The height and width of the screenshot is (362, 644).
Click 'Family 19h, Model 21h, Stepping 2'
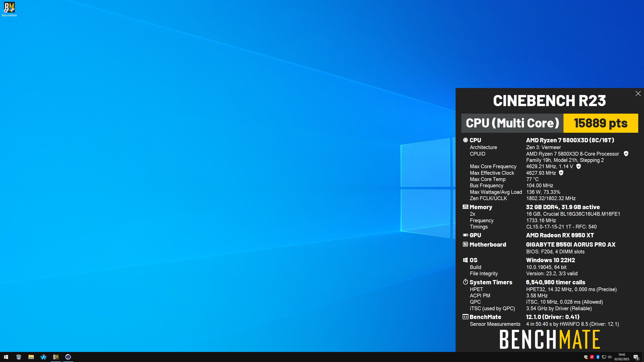click(x=565, y=160)
